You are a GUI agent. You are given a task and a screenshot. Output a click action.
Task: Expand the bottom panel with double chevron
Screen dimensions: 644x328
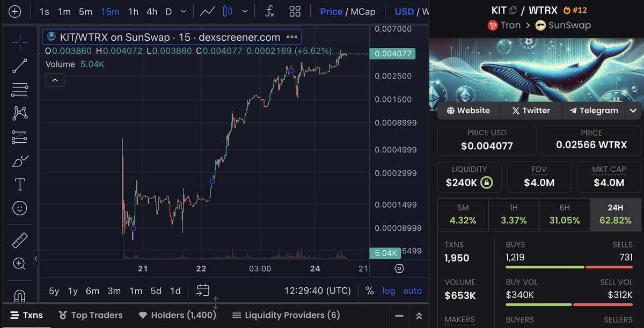(x=419, y=316)
